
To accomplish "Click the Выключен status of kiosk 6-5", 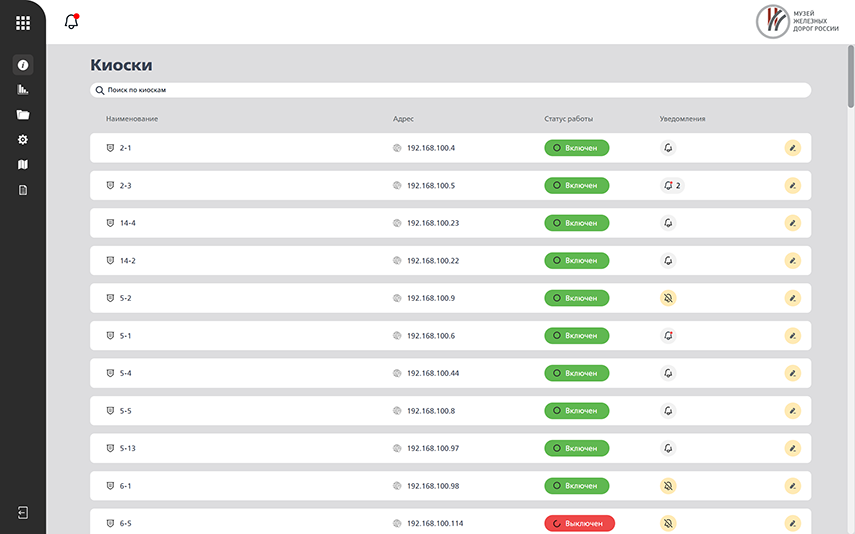I will point(579,524).
